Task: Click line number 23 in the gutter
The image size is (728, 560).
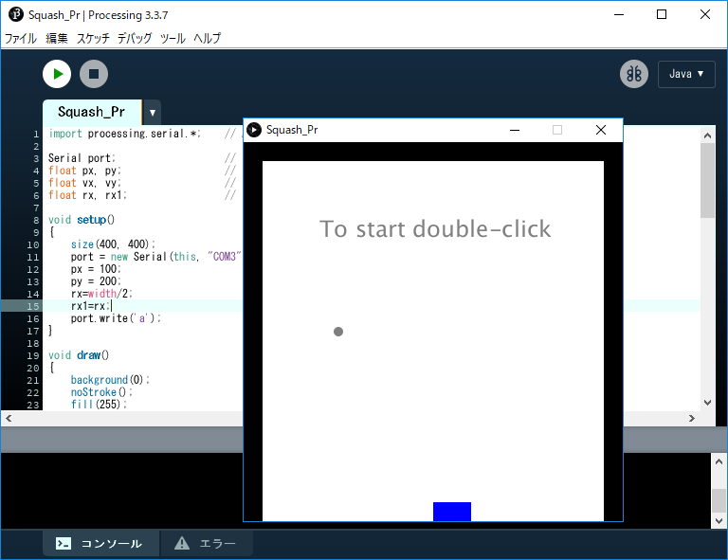Action: pos(33,405)
